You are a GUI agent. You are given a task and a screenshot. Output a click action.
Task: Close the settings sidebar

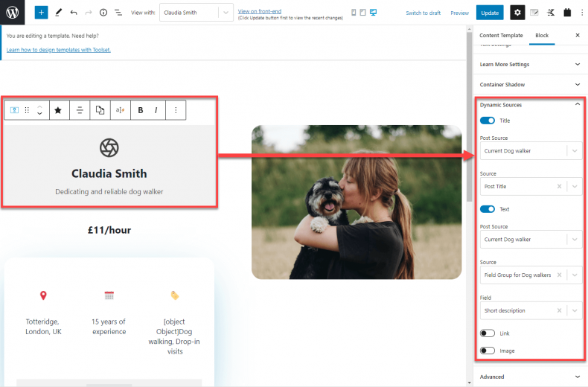click(578, 35)
